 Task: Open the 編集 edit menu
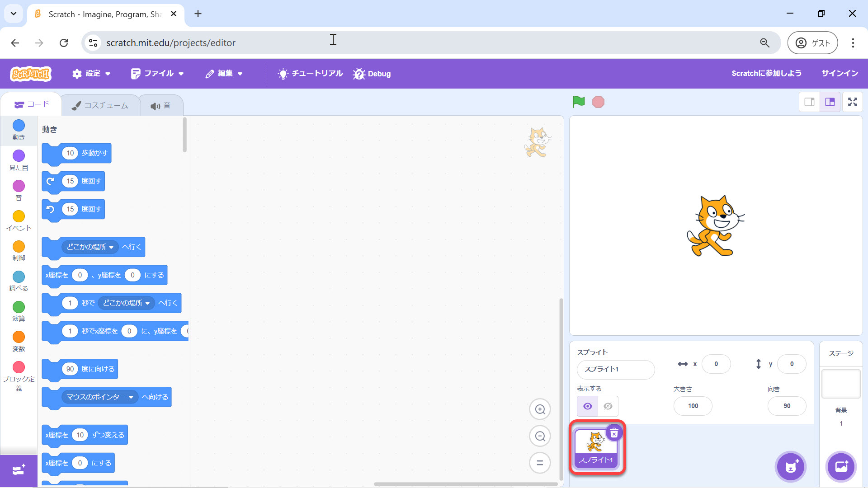[x=224, y=73]
